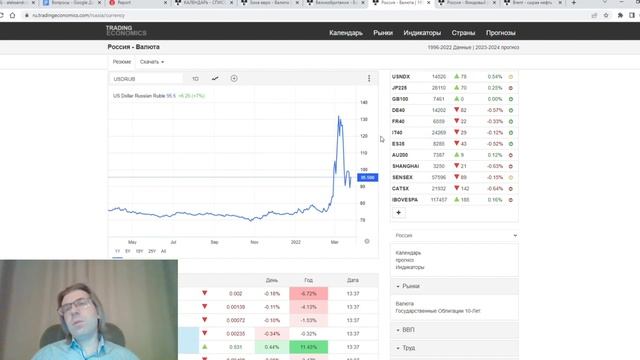Screen dimensions: 640x360
Task: Open the Валюта link under Рынки
Action: pyautogui.click(x=404, y=304)
